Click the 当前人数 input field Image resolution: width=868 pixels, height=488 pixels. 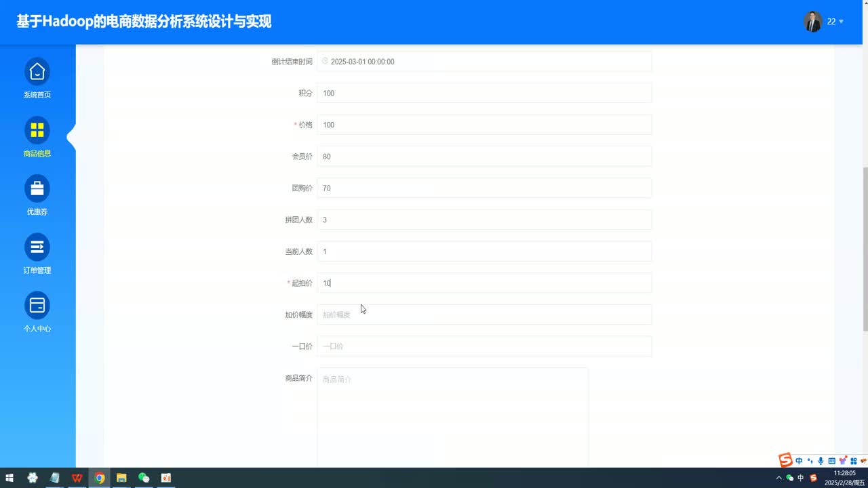pos(484,251)
